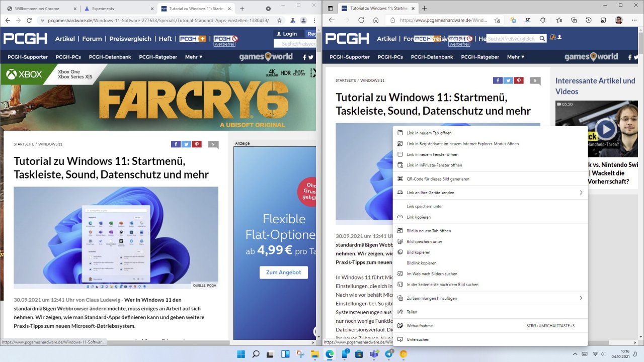
Task: Select Bild speichern unter
Action: 490,241
